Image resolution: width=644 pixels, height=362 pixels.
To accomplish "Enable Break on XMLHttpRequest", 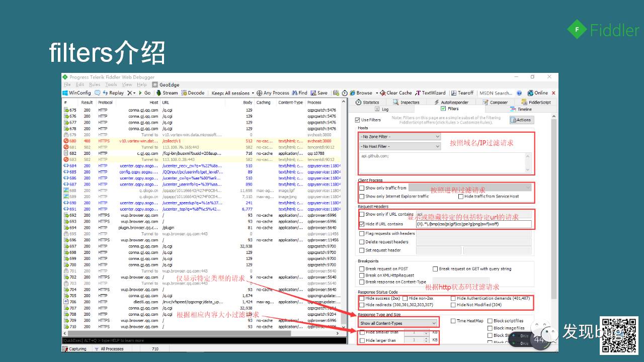I will point(362,276).
